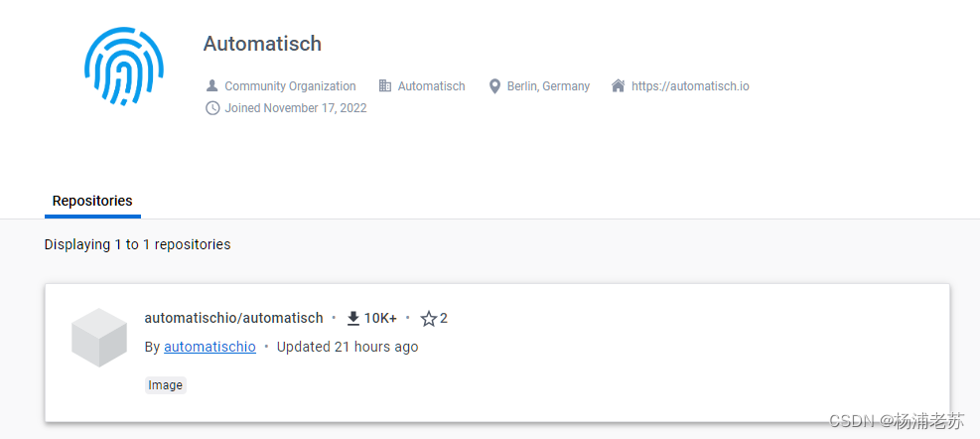The width and height of the screenshot is (980, 439).
Task: Click the Automatisch organization heading
Action: (262, 44)
